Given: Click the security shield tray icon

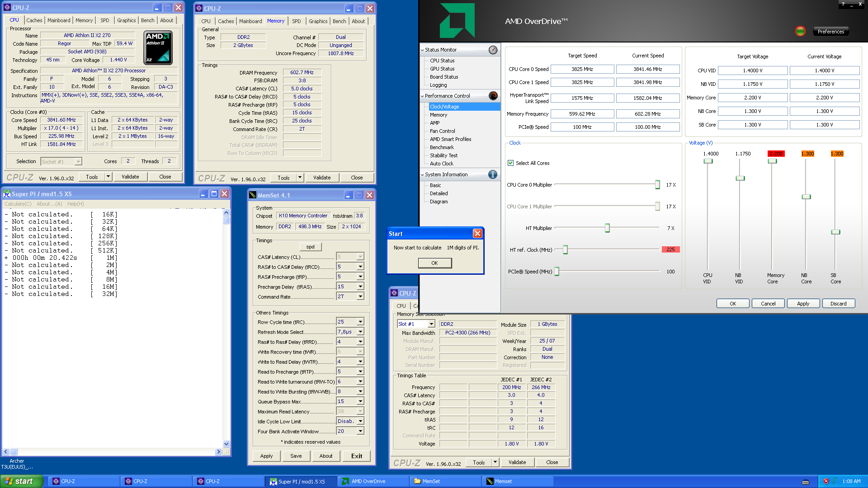Looking at the screenshot, I should pos(826,481).
